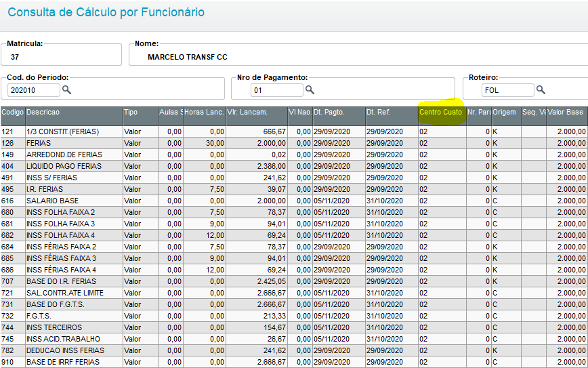
Task: Click the value 154,67 in Vlr. Lancam.
Action: tap(274, 327)
